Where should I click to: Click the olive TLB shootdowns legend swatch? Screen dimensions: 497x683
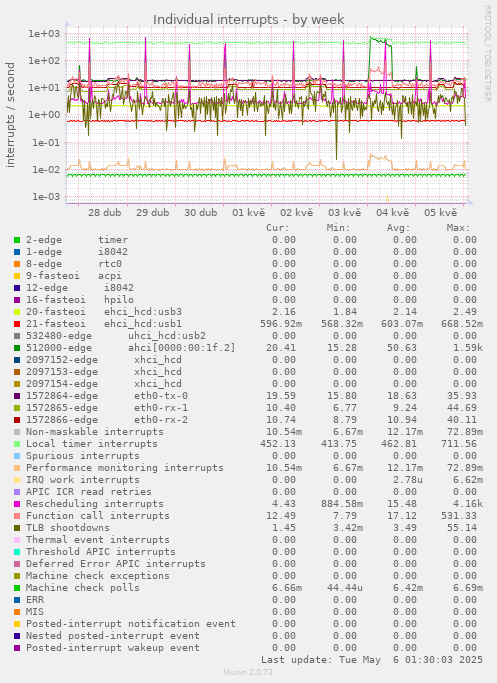[x=17, y=528]
